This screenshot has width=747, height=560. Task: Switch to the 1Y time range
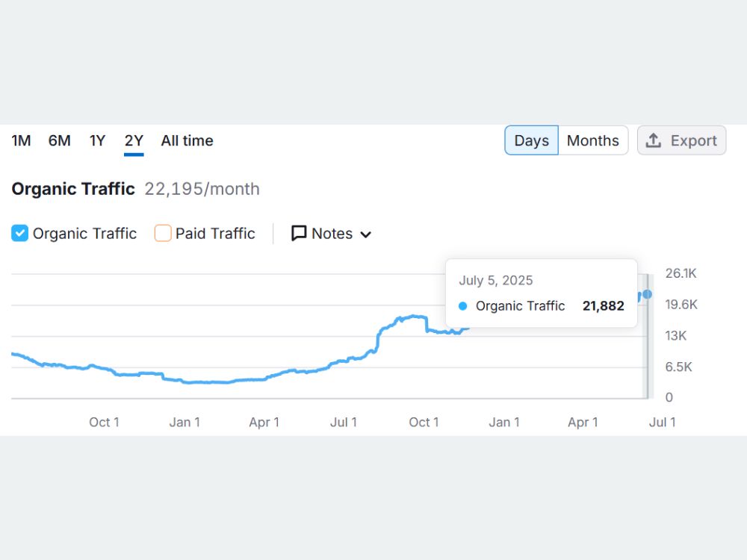click(x=97, y=140)
